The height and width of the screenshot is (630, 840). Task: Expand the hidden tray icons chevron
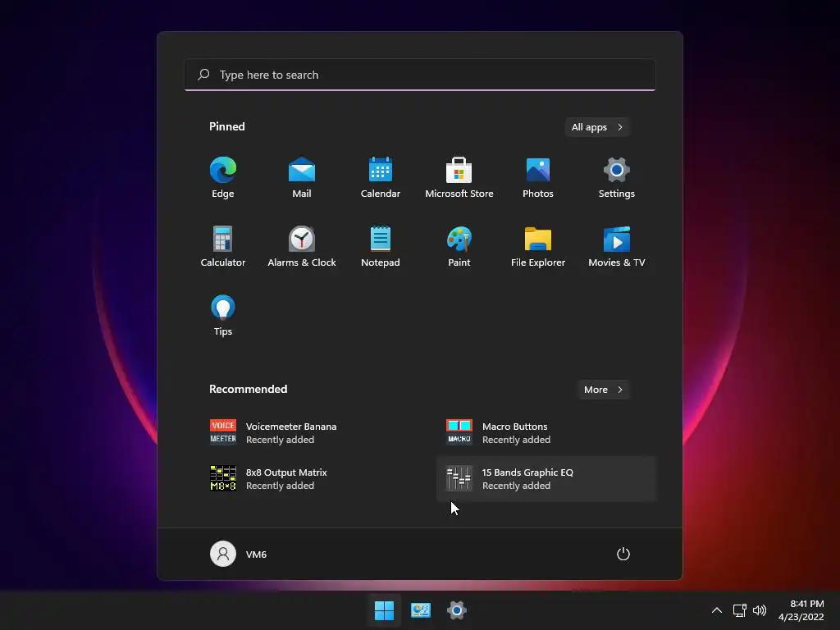(717, 610)
